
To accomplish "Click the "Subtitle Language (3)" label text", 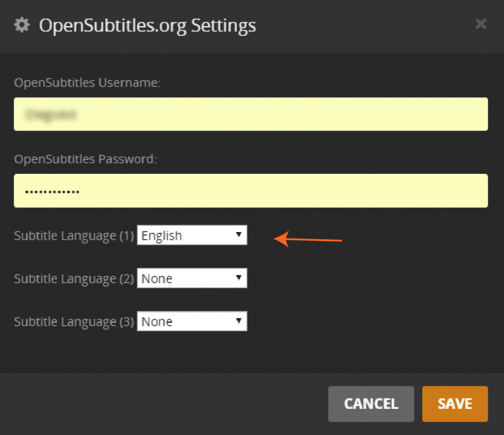I will point(74,322).
